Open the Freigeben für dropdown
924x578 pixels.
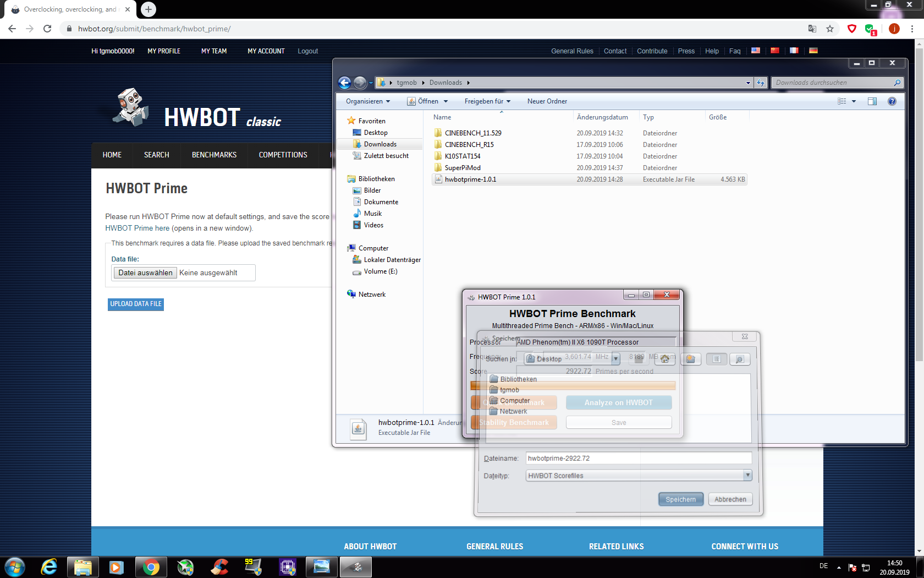point(487,101)
